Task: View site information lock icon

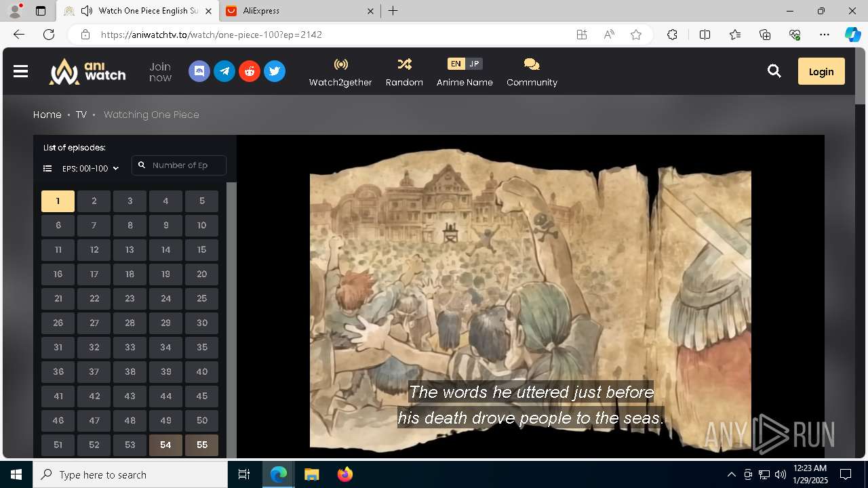Action: pos(85,35)
